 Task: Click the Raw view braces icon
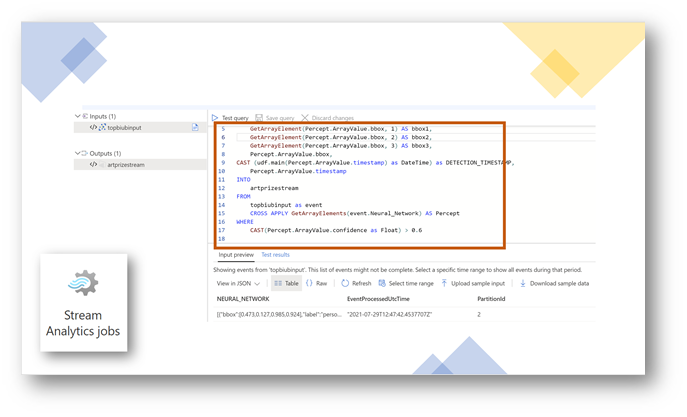[x=309, y=283]
